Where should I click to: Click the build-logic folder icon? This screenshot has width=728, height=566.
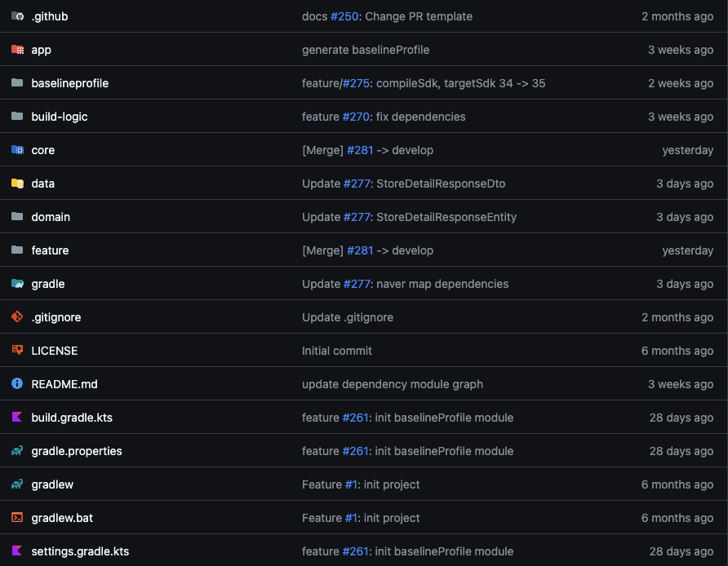pyautogui.click(x=17, y=117)
